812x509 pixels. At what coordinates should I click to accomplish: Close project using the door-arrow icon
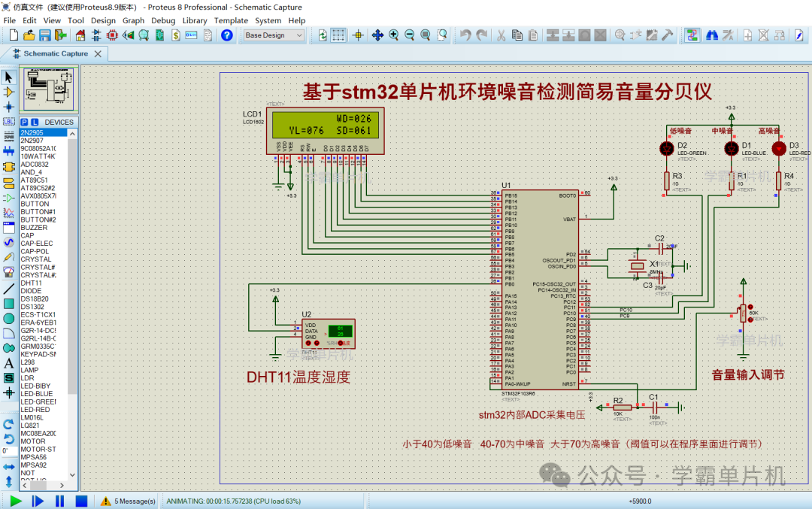[61, 35]
